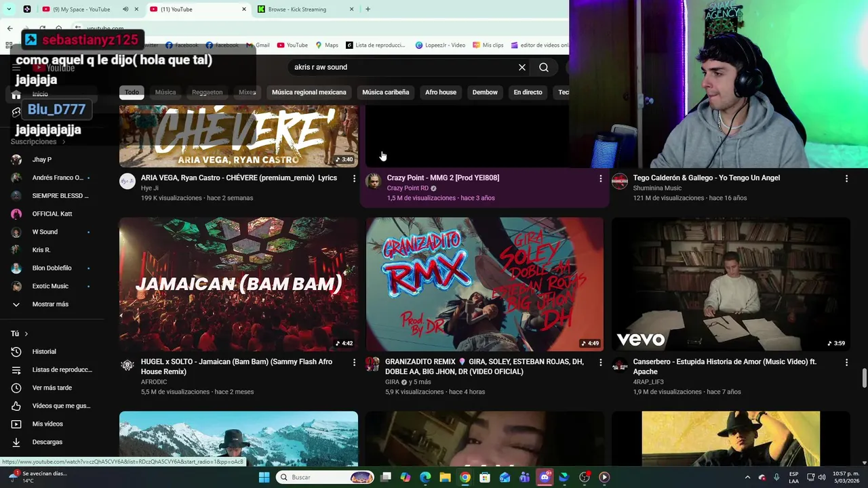Play the Granizadito RMX thumbnail

(x=484, y=284)
